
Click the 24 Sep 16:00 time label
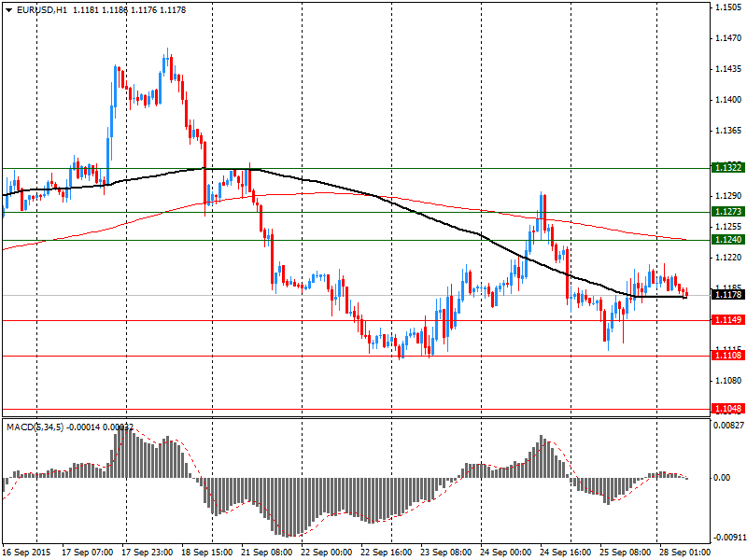coord(566,553)
